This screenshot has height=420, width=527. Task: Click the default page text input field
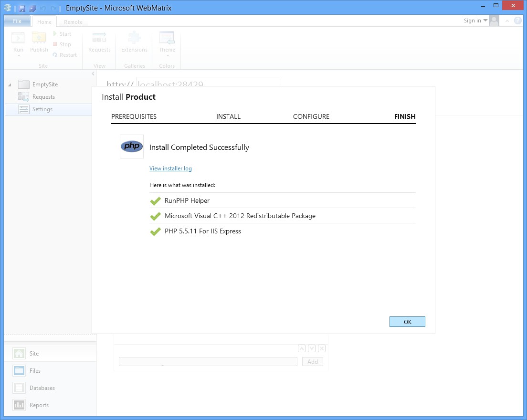click(208, 362)
